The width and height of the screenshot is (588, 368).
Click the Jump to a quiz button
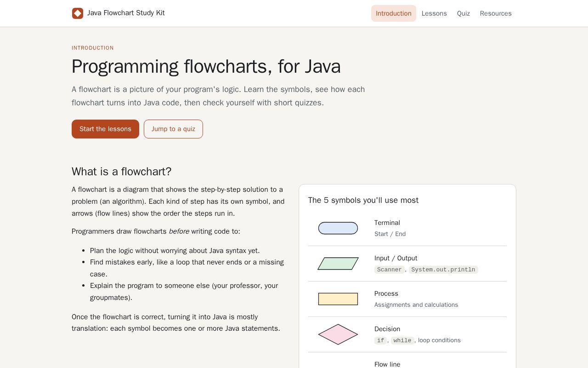pyautogui.click(x=173, y=129)
